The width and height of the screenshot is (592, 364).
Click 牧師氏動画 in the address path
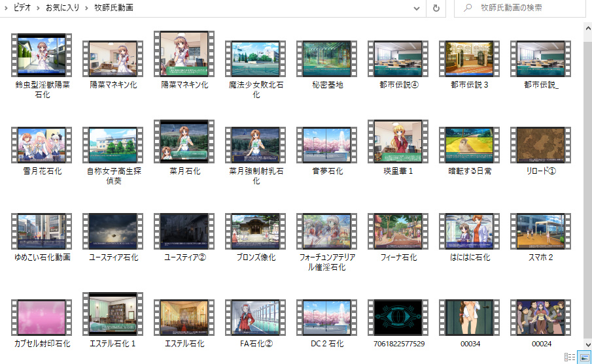(114, 8)
